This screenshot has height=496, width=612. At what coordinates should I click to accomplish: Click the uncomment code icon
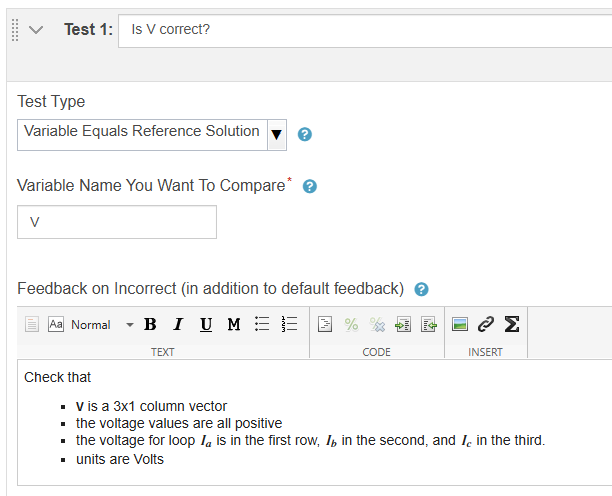point(377,324)
